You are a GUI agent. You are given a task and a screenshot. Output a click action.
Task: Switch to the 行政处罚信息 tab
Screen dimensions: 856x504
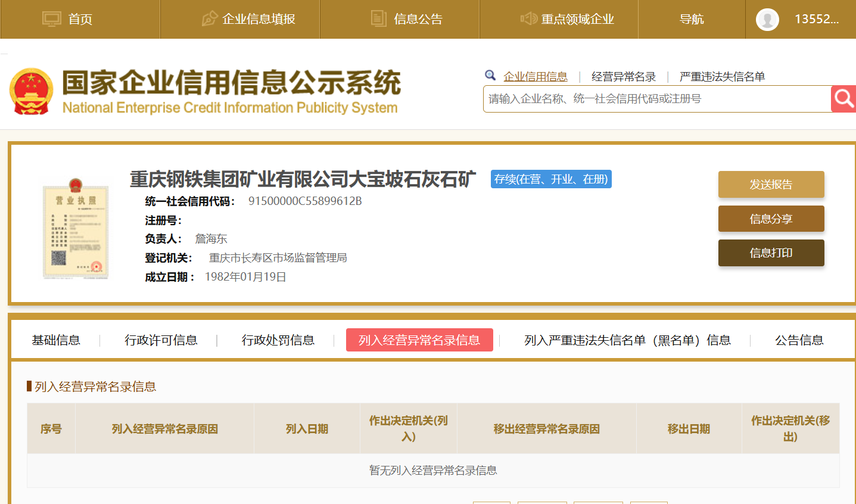coord(278,340)
